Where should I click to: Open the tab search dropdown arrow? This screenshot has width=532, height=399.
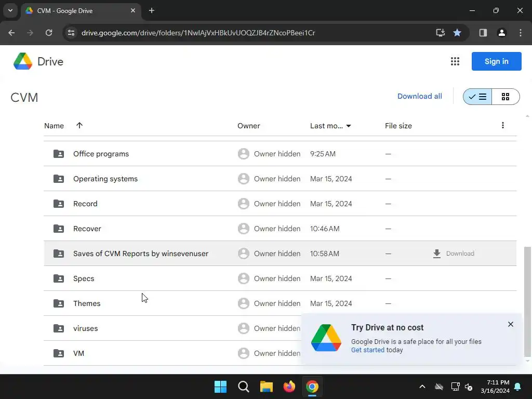pos(10,10)
